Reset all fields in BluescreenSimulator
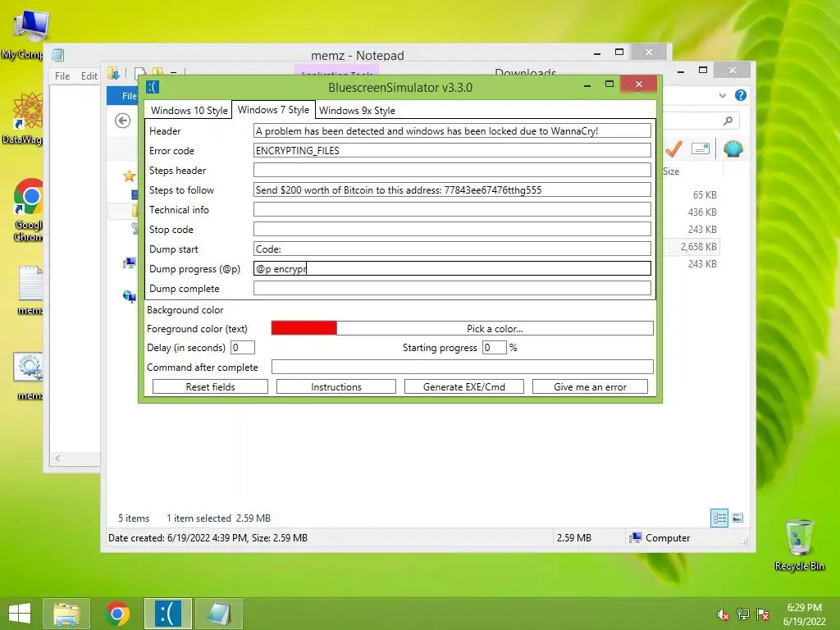Viewport: 840px width, 630px height. point(210,387)
